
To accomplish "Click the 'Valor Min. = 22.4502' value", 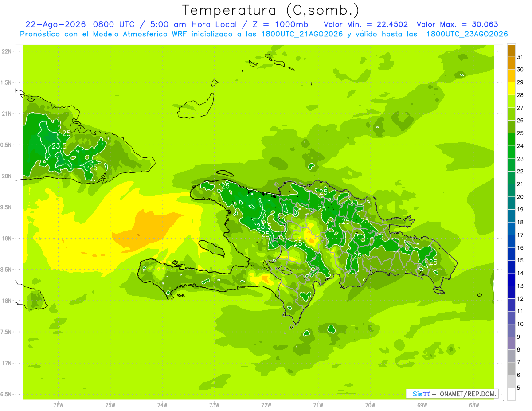I will point(366,24).
